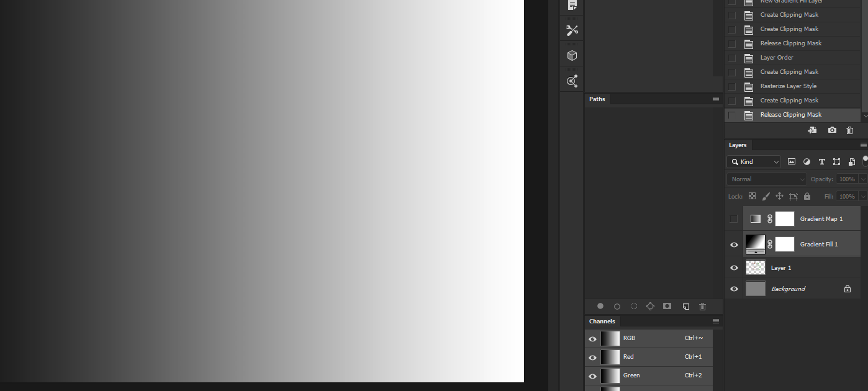This screenshot has width=868, height=391.
Task: Click mask link icon on Gradient Map 1
Action: (770, 218)
